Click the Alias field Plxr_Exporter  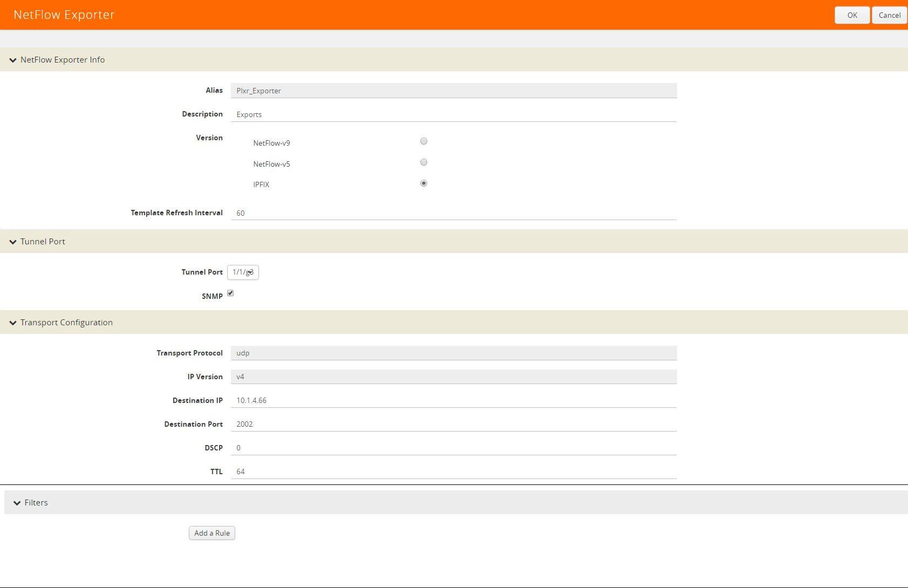click(x=454, y=91)
